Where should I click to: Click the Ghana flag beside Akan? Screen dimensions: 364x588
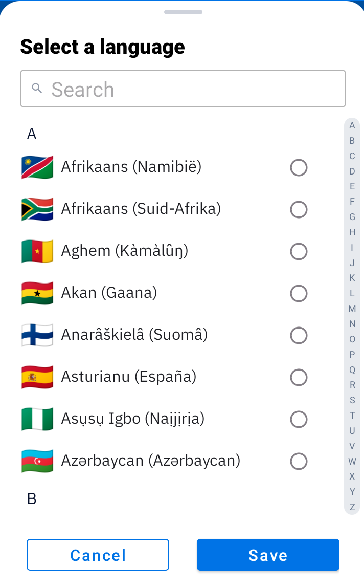(37, 293)
